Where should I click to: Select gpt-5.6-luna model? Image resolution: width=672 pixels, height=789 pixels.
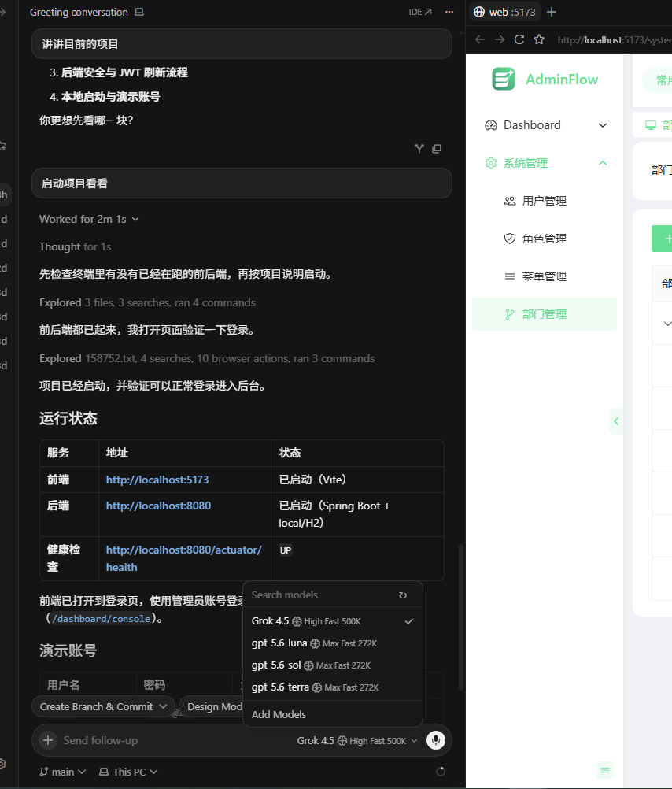click(x=333, y=643)
